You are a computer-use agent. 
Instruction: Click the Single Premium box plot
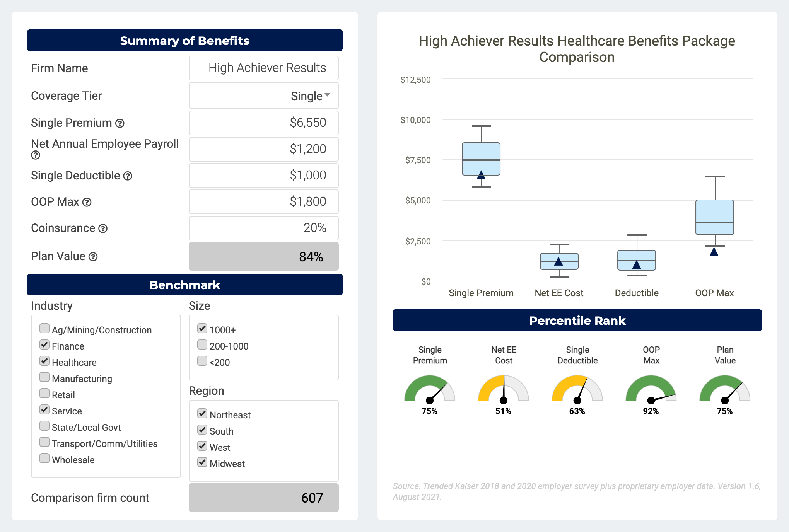[x=481, y=157]
